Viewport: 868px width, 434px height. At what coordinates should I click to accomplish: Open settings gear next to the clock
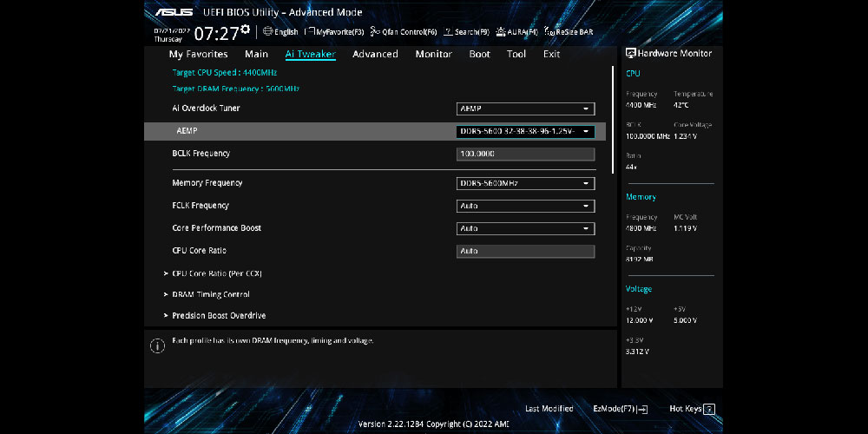246,29
